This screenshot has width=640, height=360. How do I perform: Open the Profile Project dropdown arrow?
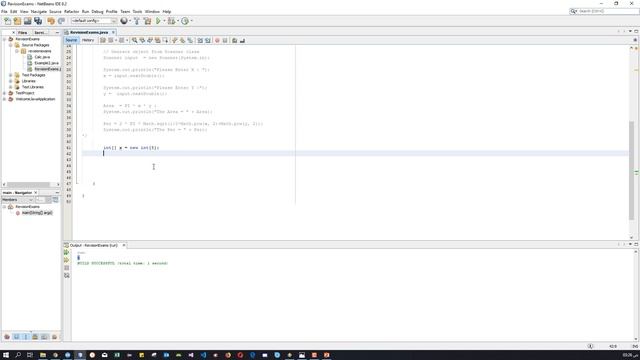click(191, 21)
